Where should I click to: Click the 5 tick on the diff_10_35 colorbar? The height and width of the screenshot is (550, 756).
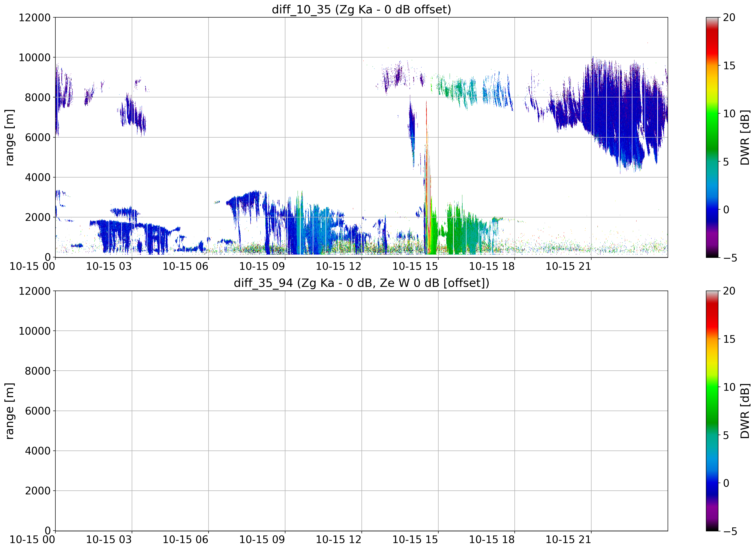point(726,162)
